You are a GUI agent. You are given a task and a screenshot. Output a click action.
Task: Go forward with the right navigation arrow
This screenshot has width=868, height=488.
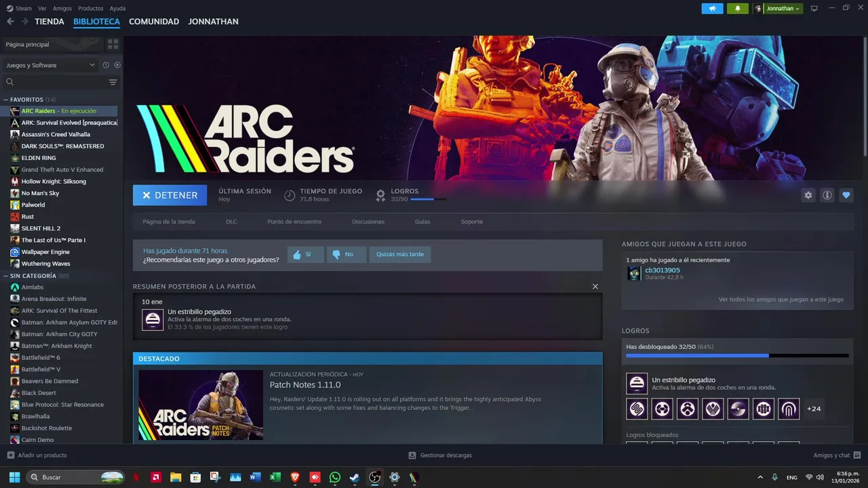24,22
